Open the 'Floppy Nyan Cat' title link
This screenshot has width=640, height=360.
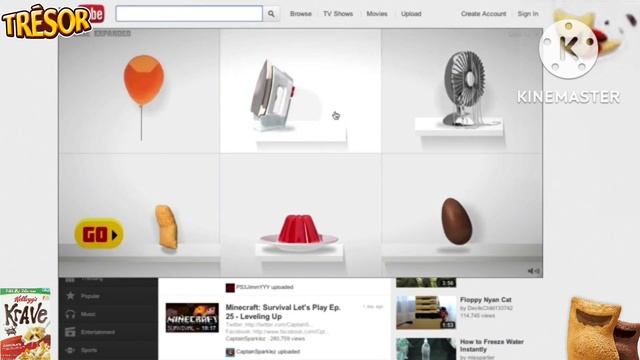point(486,300)
